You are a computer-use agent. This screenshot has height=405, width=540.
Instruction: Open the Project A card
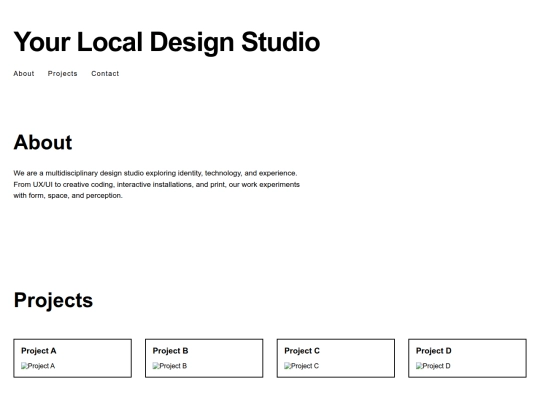point(72,358)
